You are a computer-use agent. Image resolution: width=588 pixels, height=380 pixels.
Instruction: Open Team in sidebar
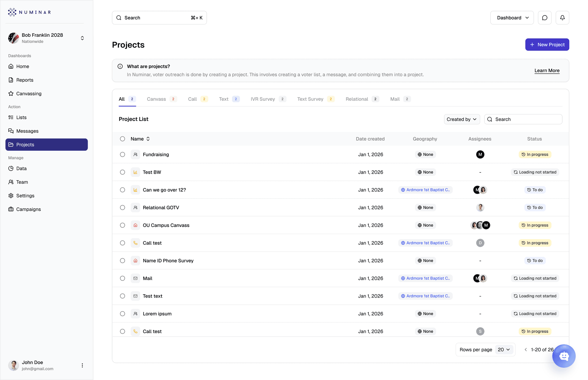[x=47, y=182]
